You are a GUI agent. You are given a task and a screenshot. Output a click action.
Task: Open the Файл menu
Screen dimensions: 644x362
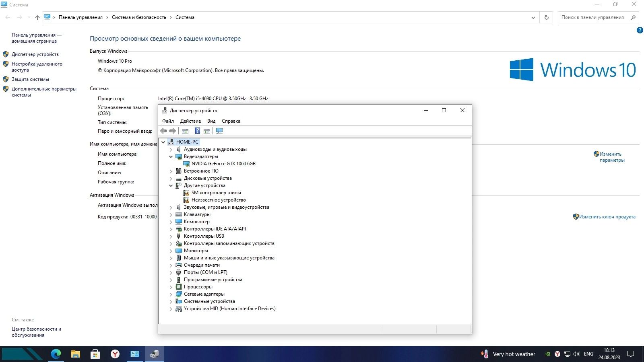click(x=168, y=121)
